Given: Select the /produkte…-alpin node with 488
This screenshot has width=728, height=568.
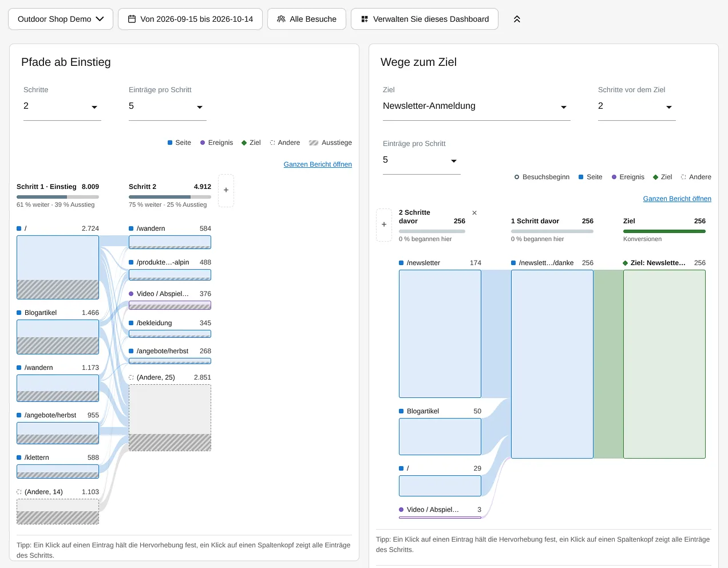Looking at the screenshot, I should [x=170, y=275].
